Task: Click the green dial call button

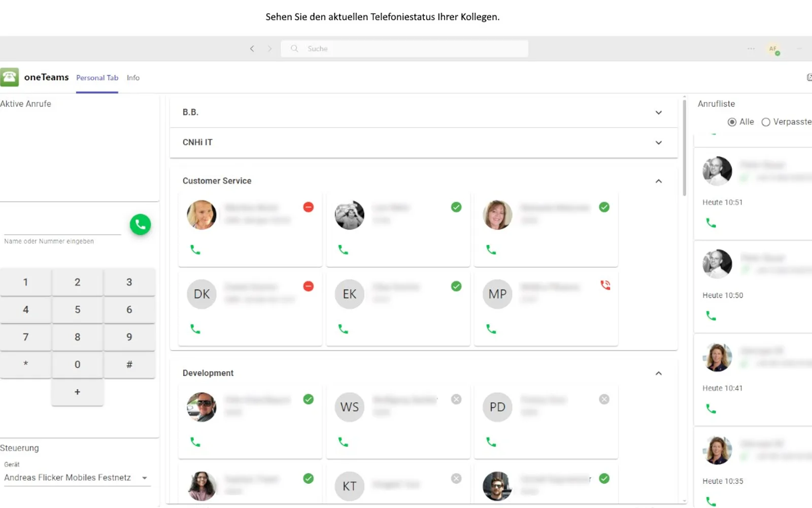Action: (x=140, y=224)
